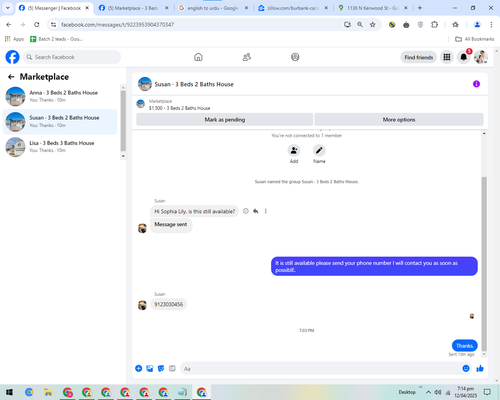This screenshot has height=400, width=500.
Task: Open the account profile picture menu
Action: coord(481,57)
